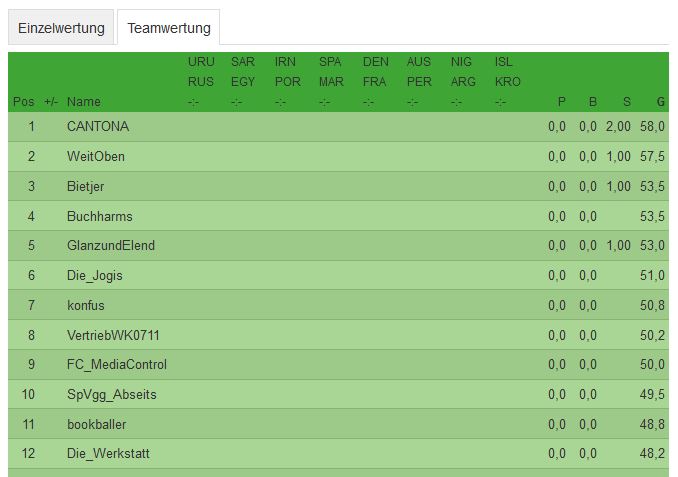Click the Pos column header
The width and height of the screenshot is (678, 477).
(24, 102)
